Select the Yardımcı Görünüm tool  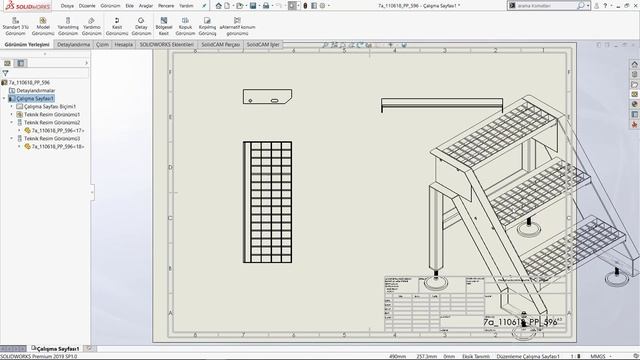(x=91, y=26)
